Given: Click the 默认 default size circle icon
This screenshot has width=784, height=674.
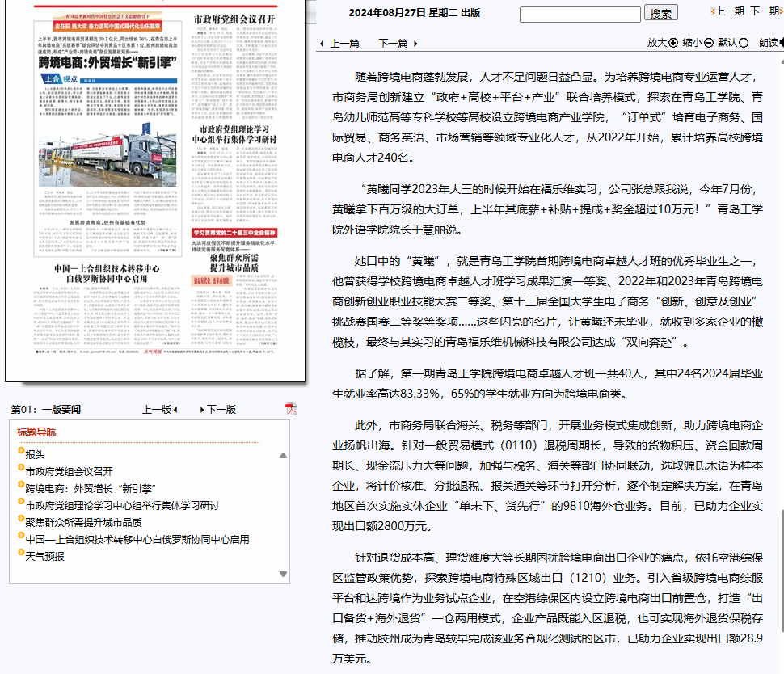Looking at the screenshot, I should 743,43.
